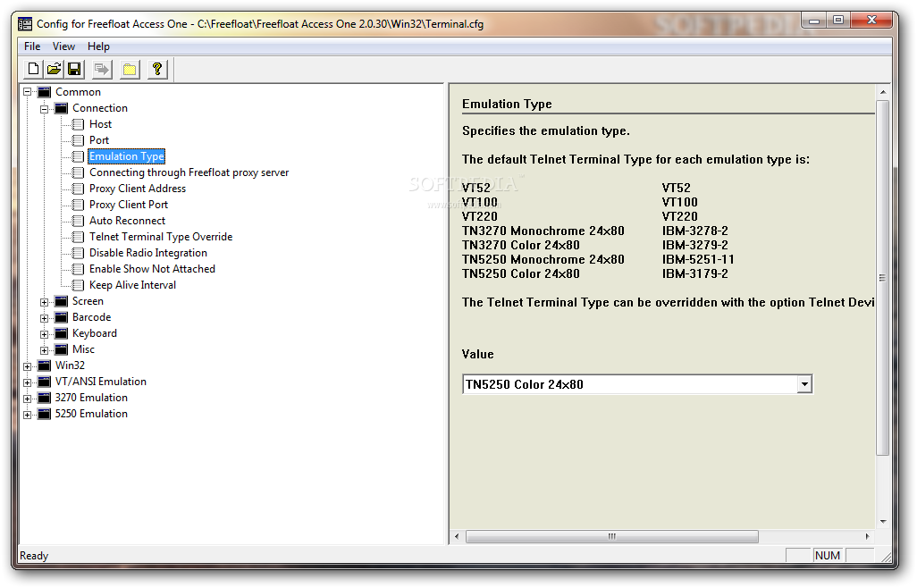The height and width of the screenshot is (588, 917).
Task: Open the View menu
Action: point(63,46)
